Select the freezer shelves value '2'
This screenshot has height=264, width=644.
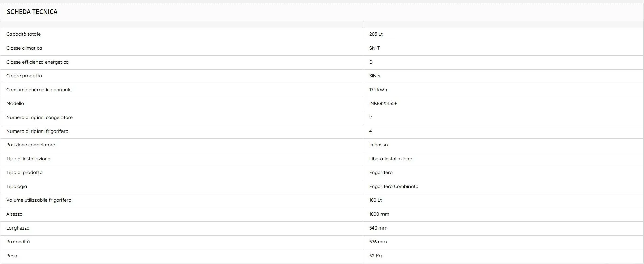370,117
